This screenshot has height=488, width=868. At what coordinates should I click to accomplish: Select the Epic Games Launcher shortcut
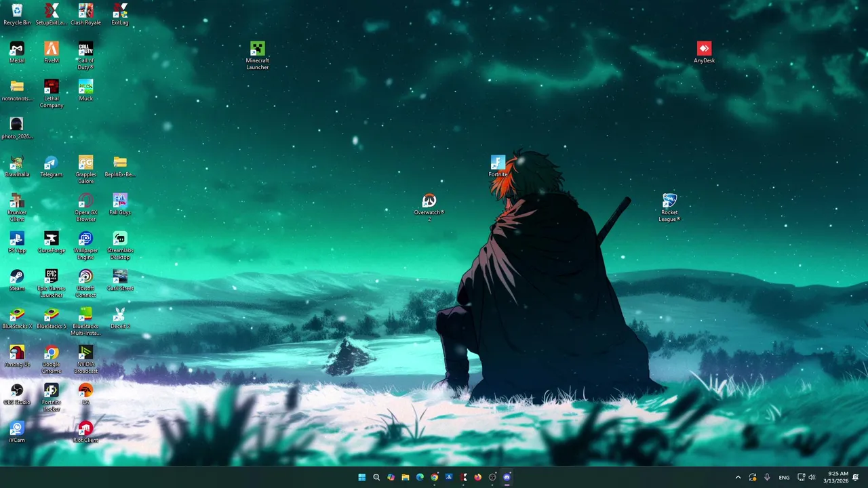tap(52, 283)
